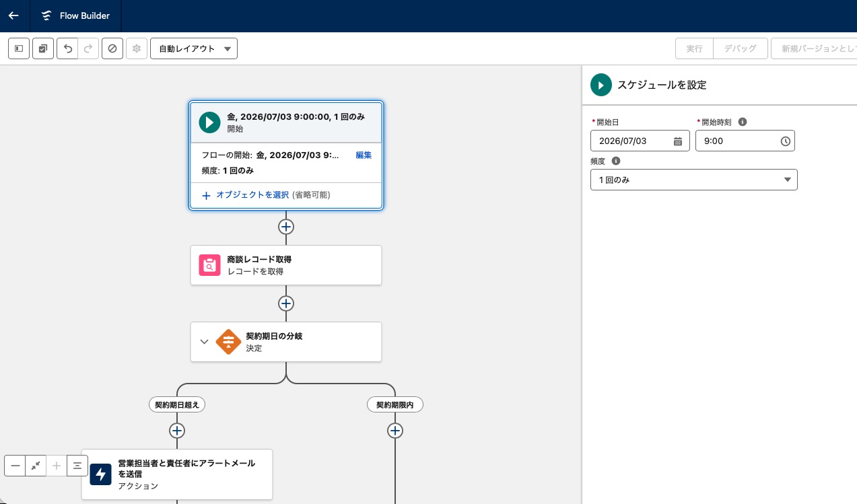857x504 pixels.
Task: Select the アラートメール送信 action element
Action: tap(177, 474)
